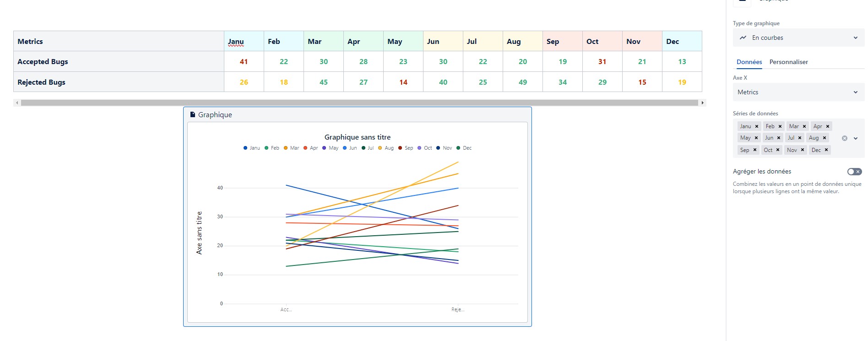This screenshot has width=868, height=341.
Task: Clear all data series selections
Action: pos(845,138)
